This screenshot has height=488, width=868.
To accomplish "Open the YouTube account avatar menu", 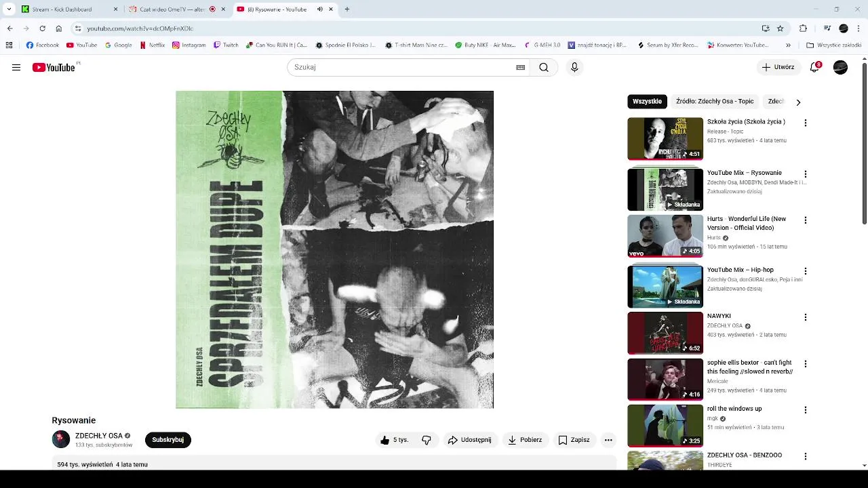I will 840,67.
